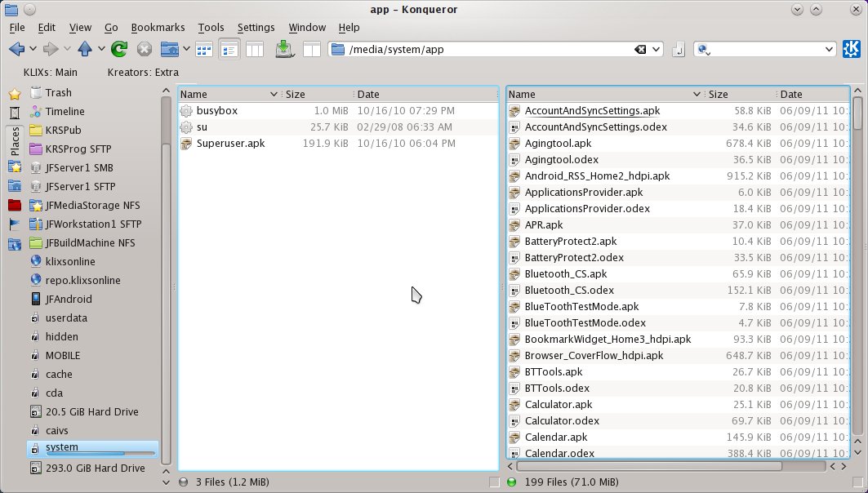Viewport: 868px width, 493px height.
Task: Toggle right panel link checkbox in statusbar
Action: tap(857, 482)
